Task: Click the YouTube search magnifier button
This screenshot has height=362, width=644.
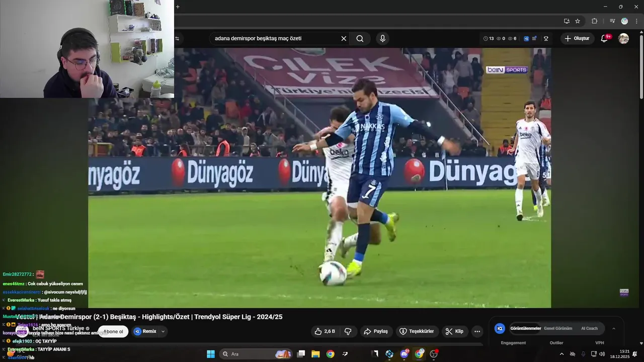Action: [360, 39]
